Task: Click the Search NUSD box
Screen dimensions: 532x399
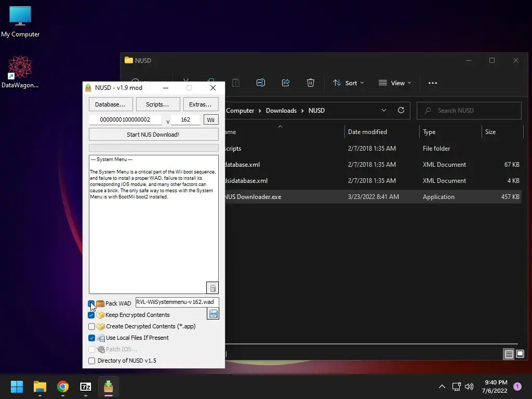Action: pyautogui.click(x=469, y=110)
